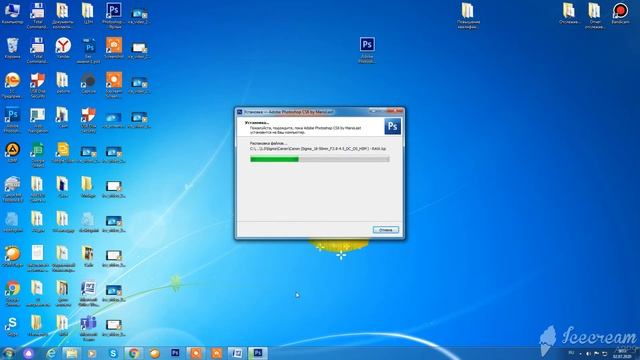Select the Google Sheets desktop shortcut
This screenshot has width=640, height=360.
pyautogui.click(x=38, y=154)
